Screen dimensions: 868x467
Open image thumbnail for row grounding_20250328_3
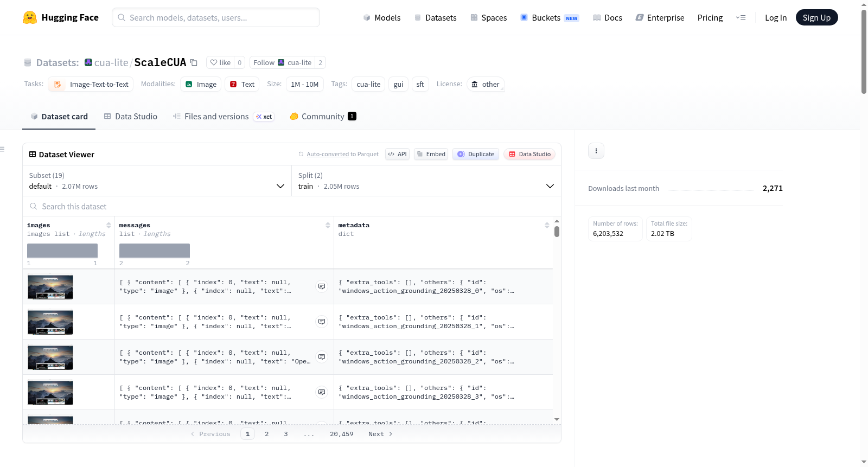tap(50, 393)
